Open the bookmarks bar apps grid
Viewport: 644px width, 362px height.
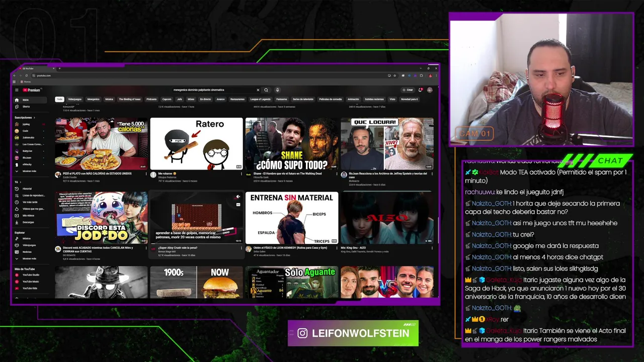[15, 81]
